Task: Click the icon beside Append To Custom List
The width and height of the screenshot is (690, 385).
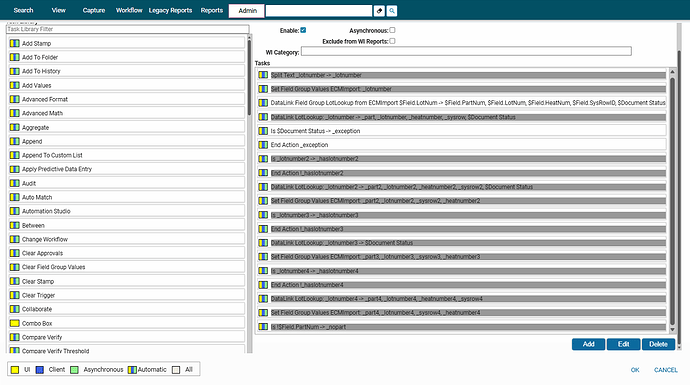Action: coord(15,155)
